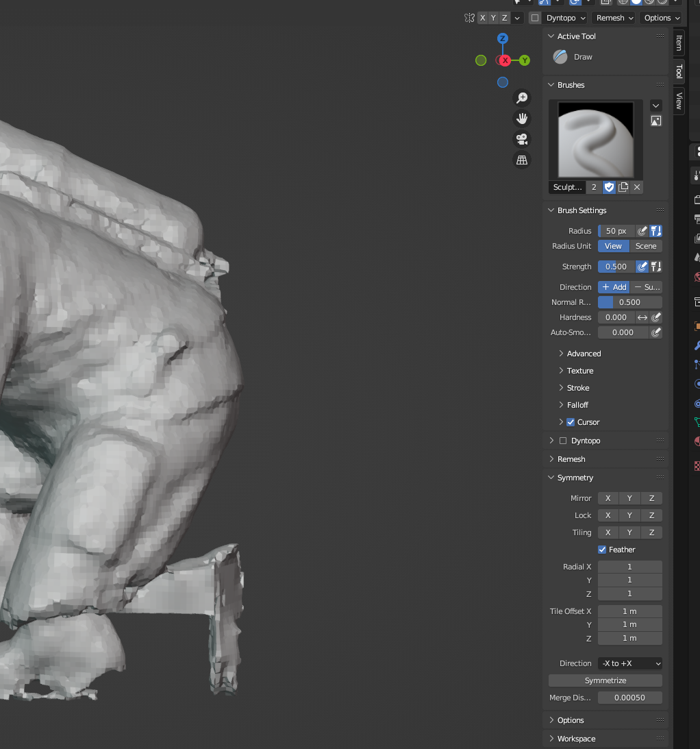700x749 pixels.
Task: Switch perspective/orthographic with the grid icon
Action: [522, 160]
